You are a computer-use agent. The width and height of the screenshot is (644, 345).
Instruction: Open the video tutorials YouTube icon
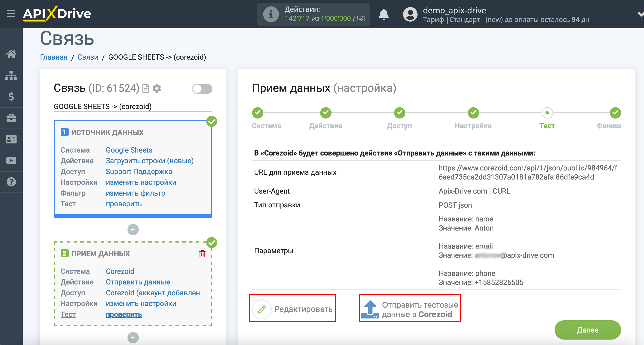click(x=11, y=160)
